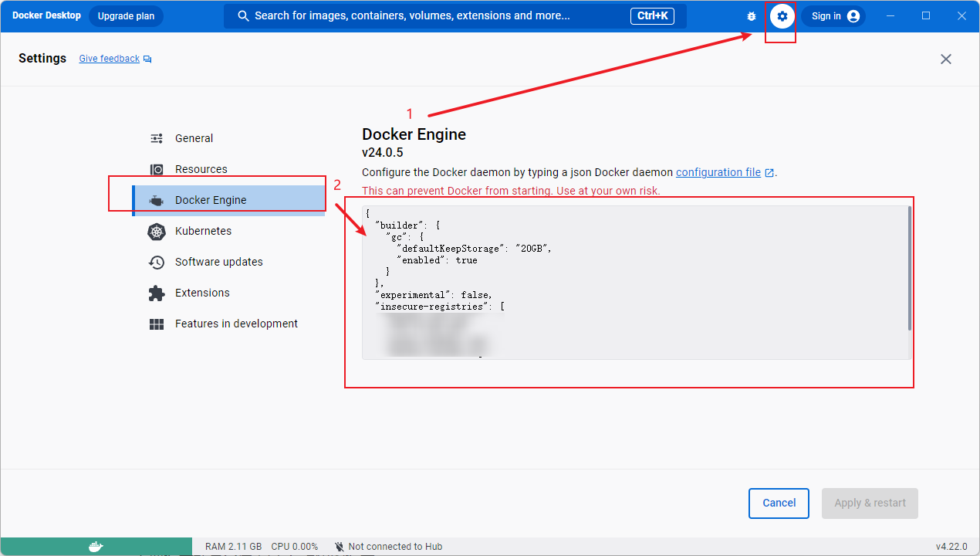The image size is (980, 556).
Task: Click the Not connected to Hub plug icon
Action: 339,547
